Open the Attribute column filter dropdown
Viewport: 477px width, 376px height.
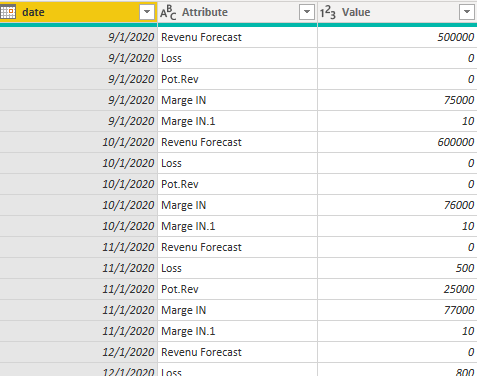point(307,12)
